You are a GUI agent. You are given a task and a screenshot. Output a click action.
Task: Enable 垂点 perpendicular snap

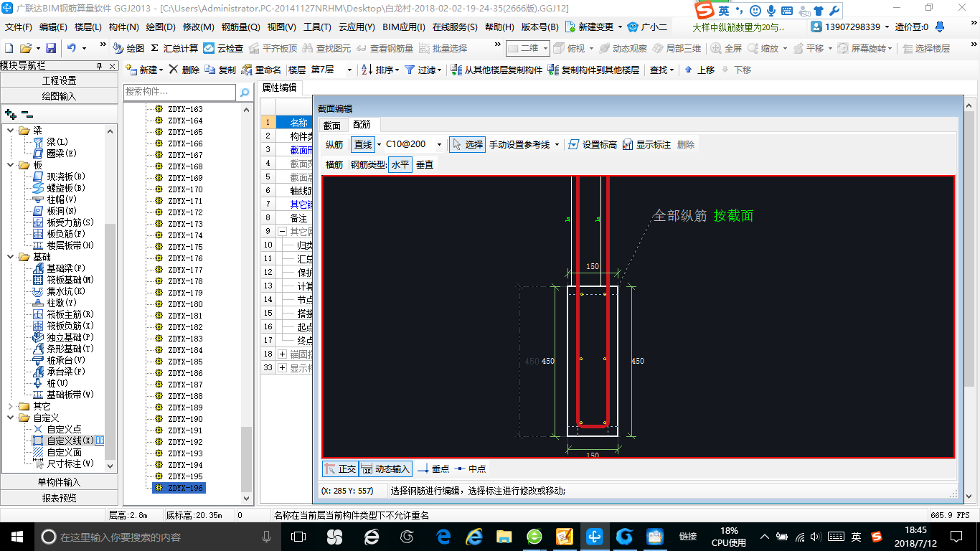point(433,468)
